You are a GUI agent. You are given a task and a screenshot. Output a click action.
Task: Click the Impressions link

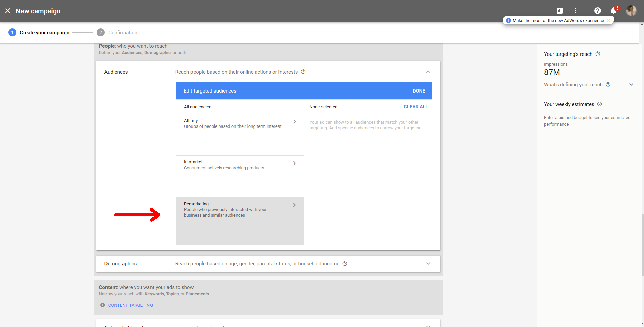point(556,64)
